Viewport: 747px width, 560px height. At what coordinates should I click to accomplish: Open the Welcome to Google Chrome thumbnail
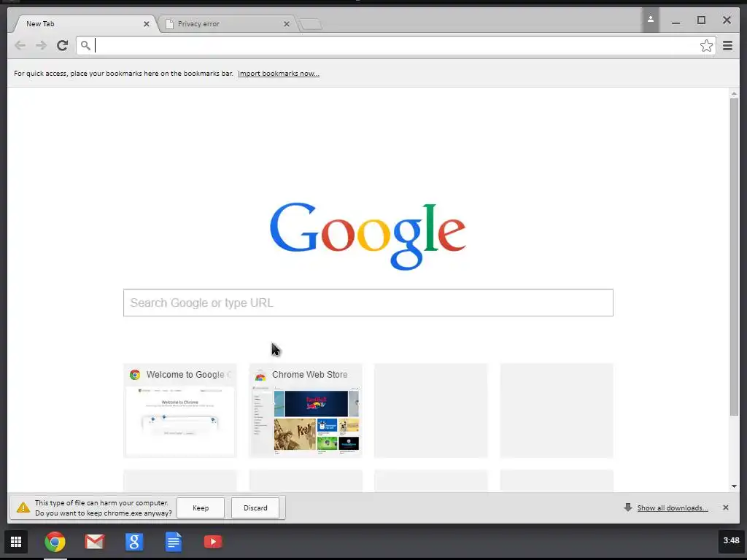(180, 411)
